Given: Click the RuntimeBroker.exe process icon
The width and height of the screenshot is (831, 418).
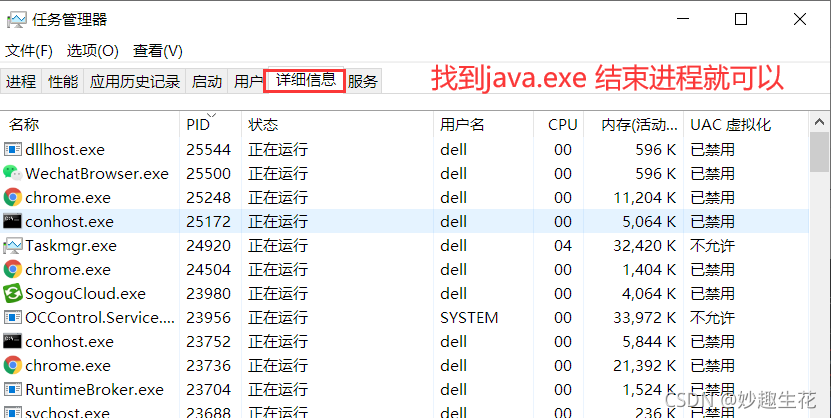Looking at the screenshot, I should (x=12, y=389).
